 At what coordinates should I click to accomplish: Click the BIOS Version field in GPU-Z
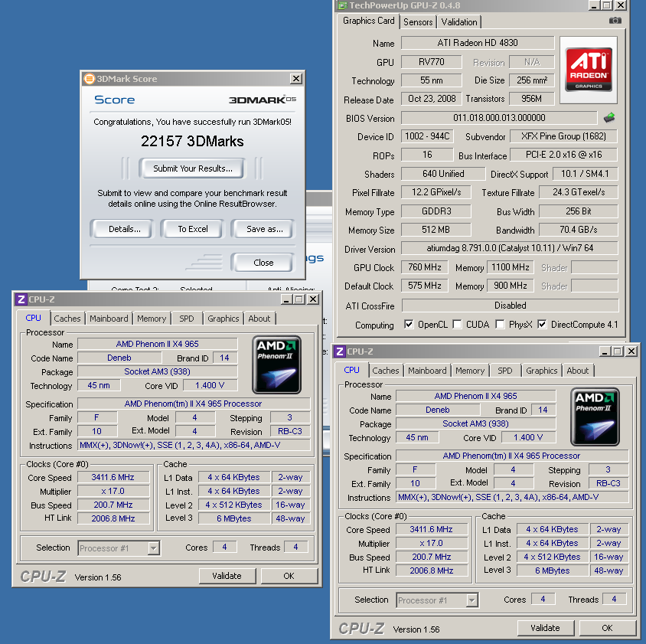tap(499, 118)
